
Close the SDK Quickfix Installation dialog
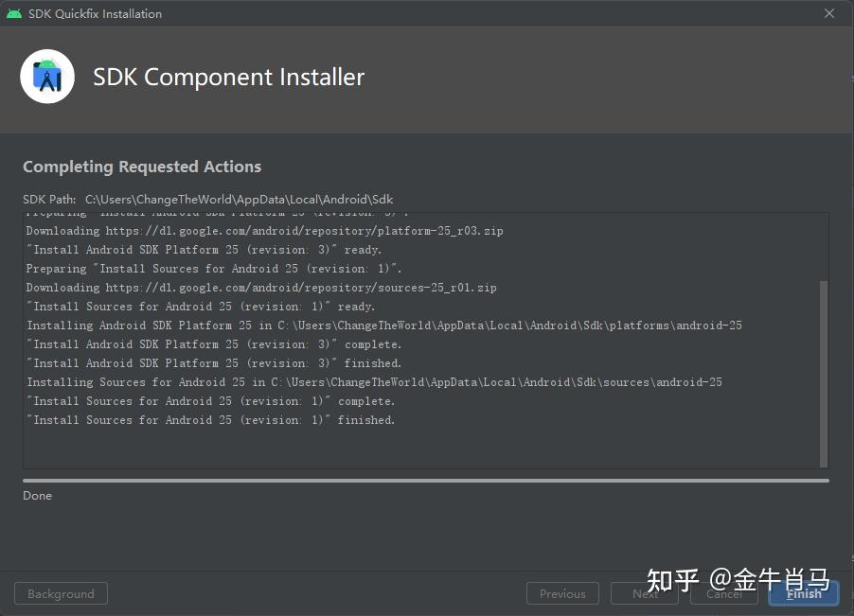(829, 13)
